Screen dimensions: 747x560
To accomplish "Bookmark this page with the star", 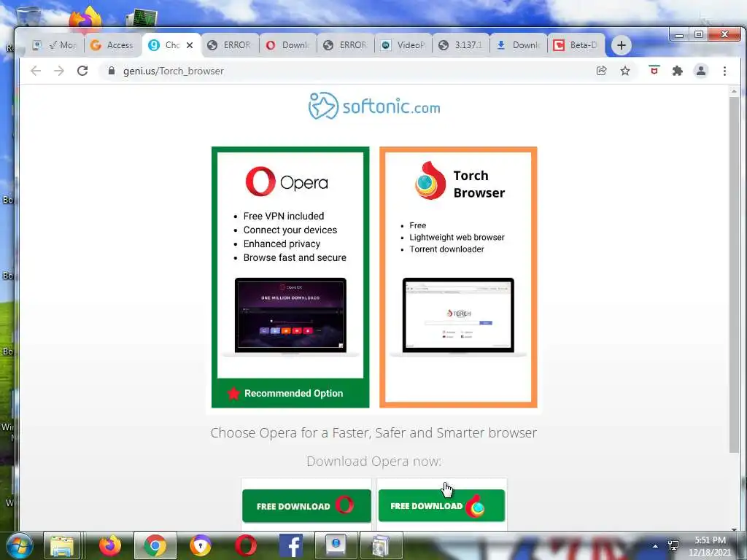I will pos(625,71).
